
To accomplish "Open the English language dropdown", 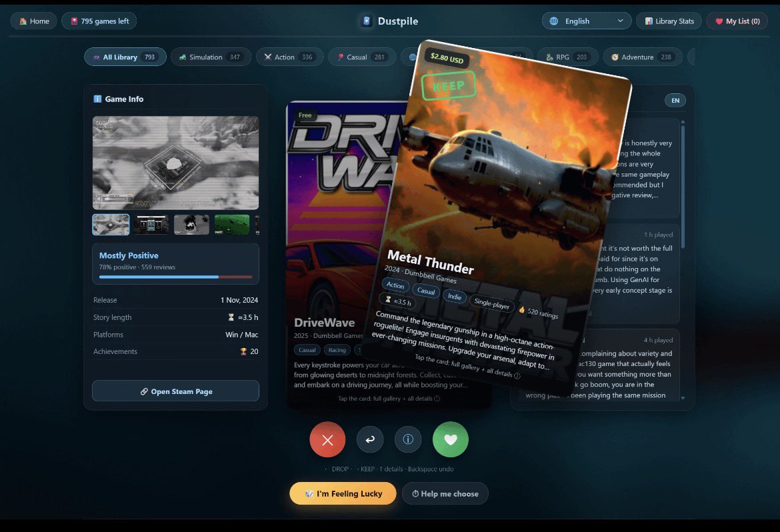I will coord(587,21).
